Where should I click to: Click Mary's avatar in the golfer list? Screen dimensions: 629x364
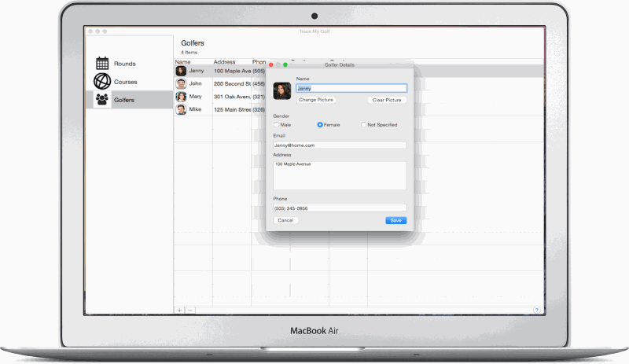181,97
